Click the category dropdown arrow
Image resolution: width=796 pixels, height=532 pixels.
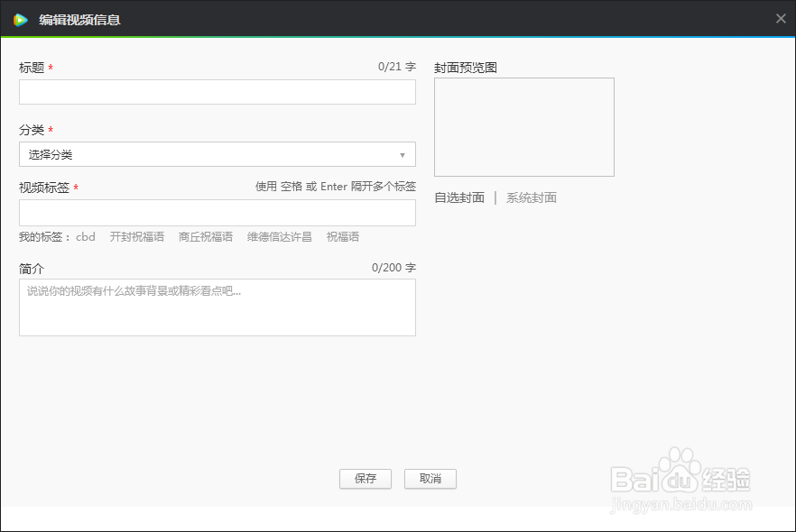tap(403, 154)
